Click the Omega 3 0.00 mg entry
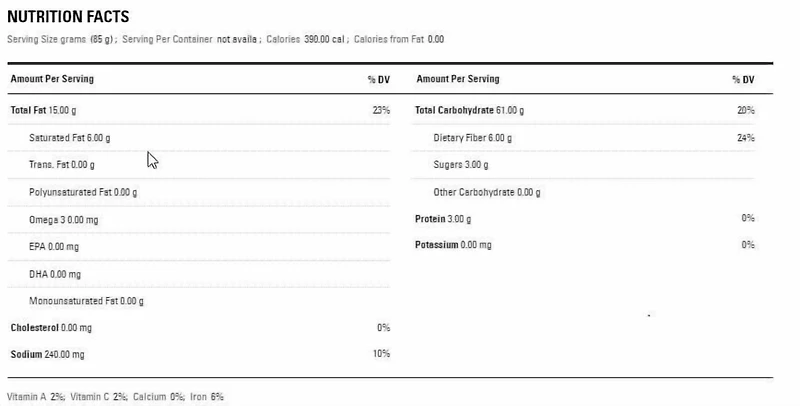 pyautogui.click(x=68, y=219)
